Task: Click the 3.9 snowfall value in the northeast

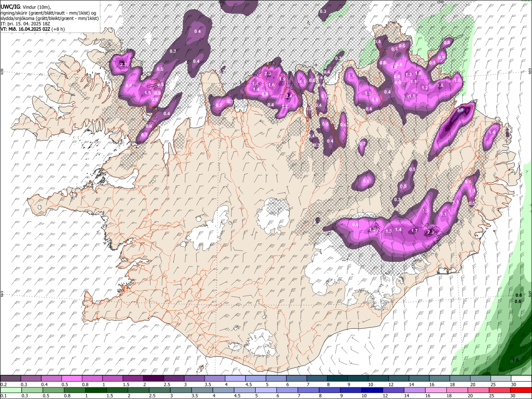Action: [460, 110]
